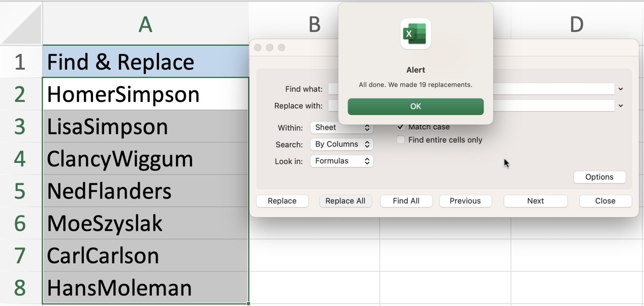Click the Previous button
Viewport: 644px width, 306px height.
tap(465, 201)
